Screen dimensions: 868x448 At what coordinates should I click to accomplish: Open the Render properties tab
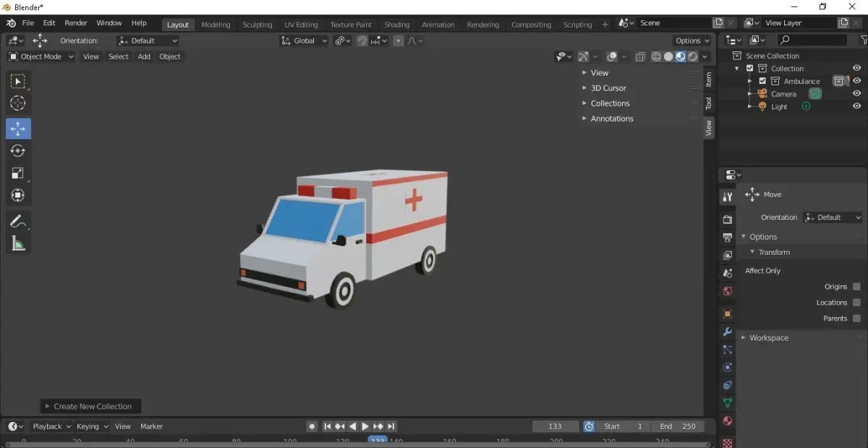coord(728,219)
